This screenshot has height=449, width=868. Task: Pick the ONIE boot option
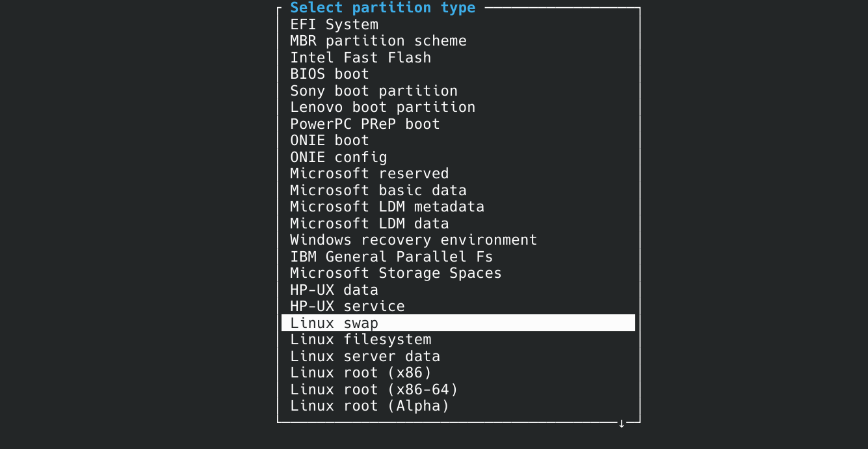pos(329,140)
